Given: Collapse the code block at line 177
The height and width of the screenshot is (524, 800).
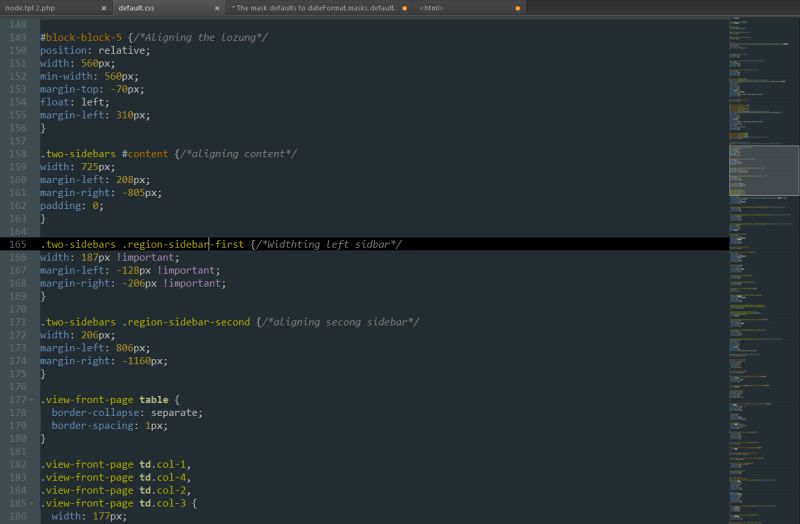Looking at the screenshot, I should [32, 400].
